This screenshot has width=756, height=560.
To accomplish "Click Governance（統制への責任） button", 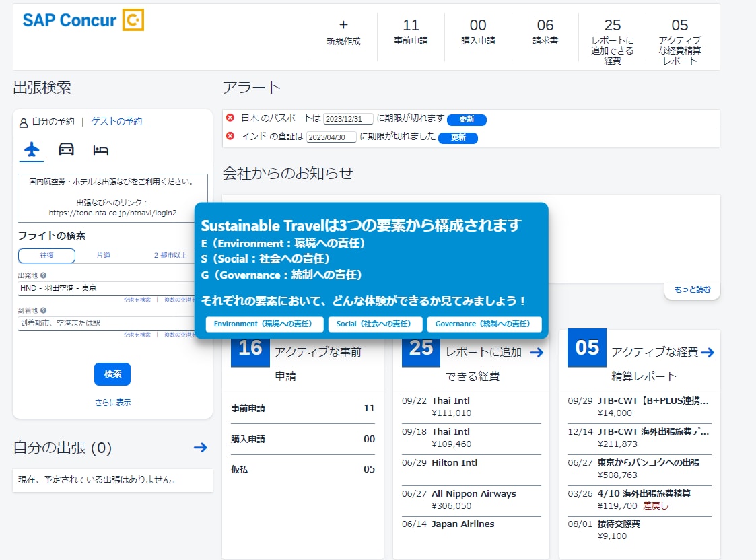I will tap(483, 324).
